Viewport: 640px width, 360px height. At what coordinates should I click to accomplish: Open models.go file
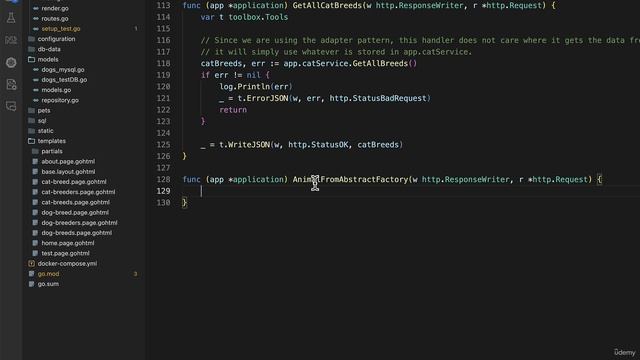coord(56,90)
